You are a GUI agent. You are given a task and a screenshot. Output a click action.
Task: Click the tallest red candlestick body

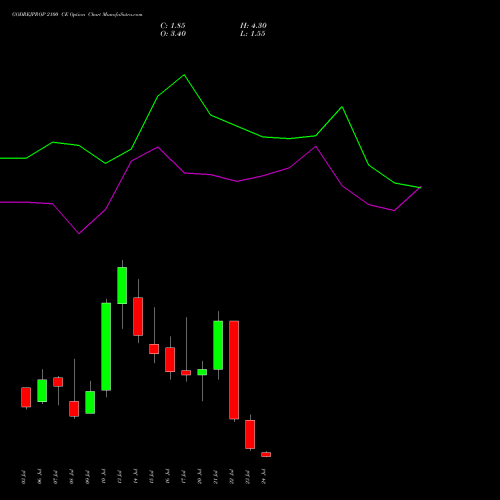pyautogui.click(x=234, y=370)
